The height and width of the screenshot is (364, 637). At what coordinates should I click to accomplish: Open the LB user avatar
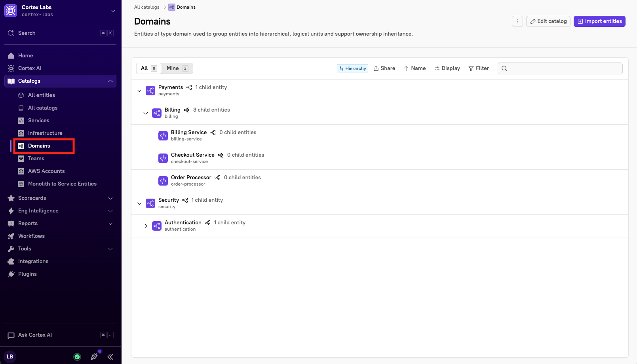click(10, 356)
